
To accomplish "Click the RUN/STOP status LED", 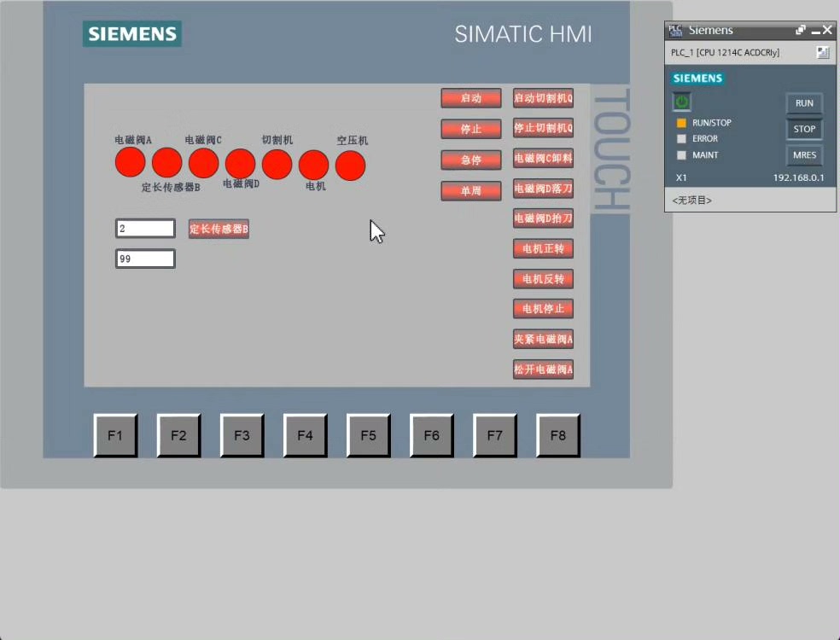I will click(x=681, y=123).
